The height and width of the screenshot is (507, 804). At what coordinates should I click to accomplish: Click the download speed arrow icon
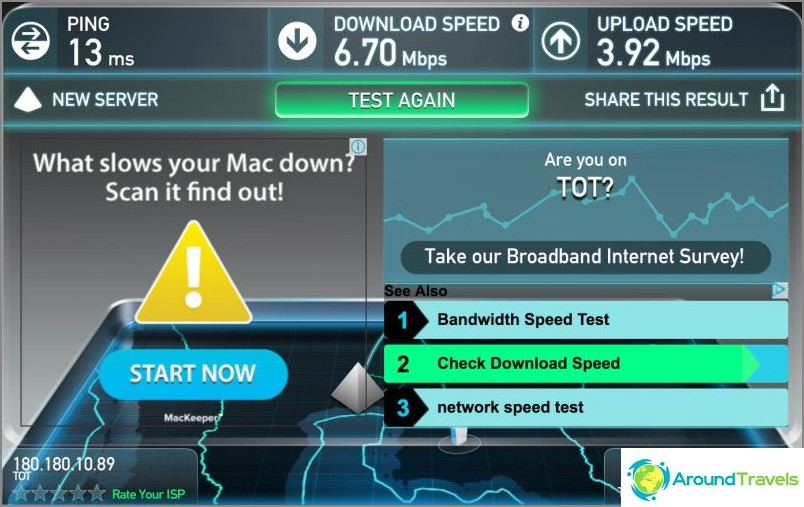pyautogui.click(x=297, y=40)
